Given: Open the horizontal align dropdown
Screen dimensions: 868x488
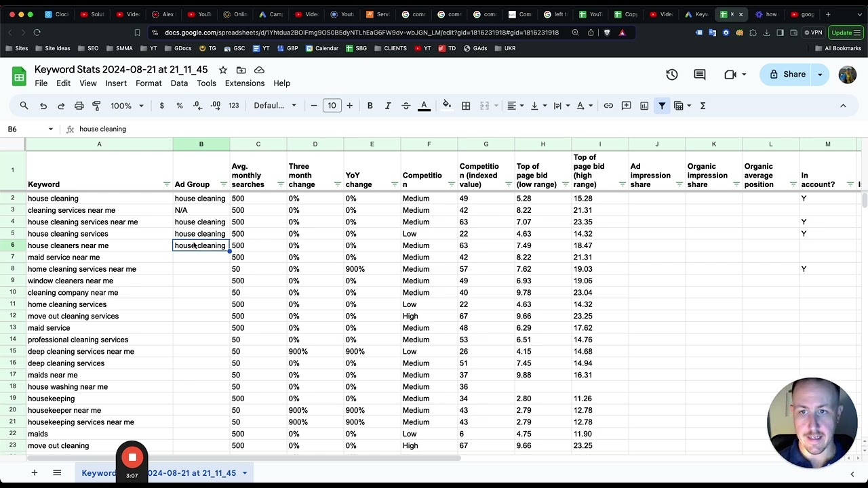Looking at the screenshot, I should [x=515, y=106].
